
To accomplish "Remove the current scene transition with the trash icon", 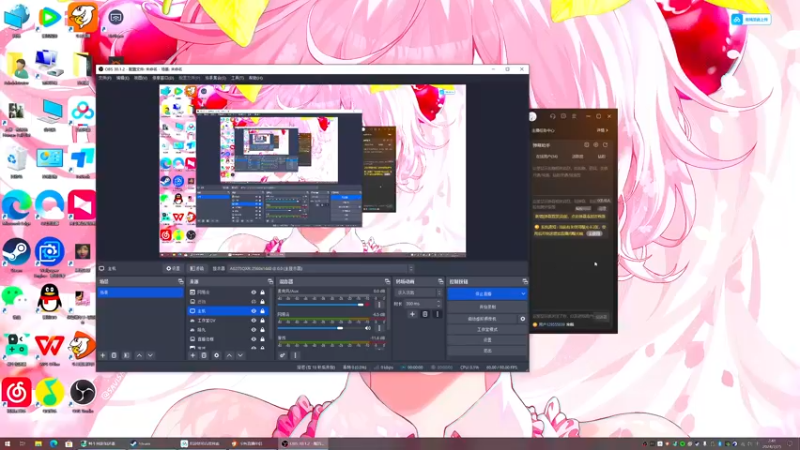I will pos(424,314).
